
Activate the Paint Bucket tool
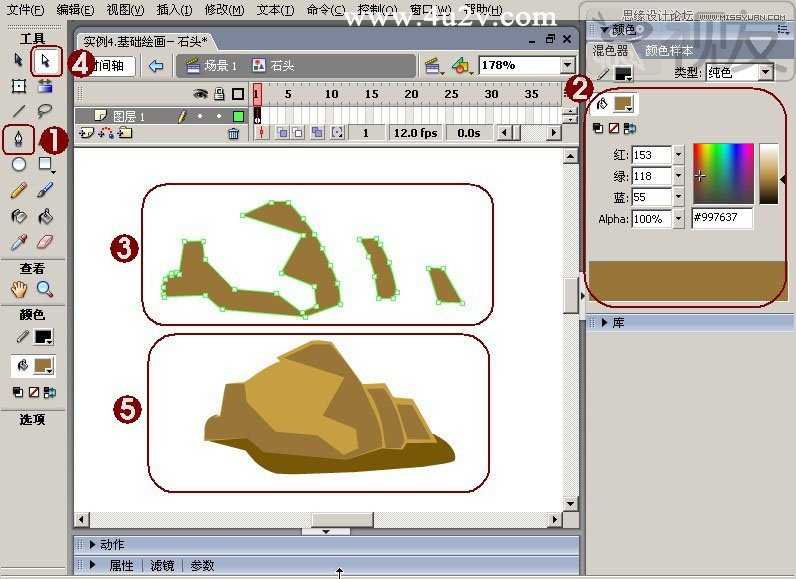click(45, 217)
